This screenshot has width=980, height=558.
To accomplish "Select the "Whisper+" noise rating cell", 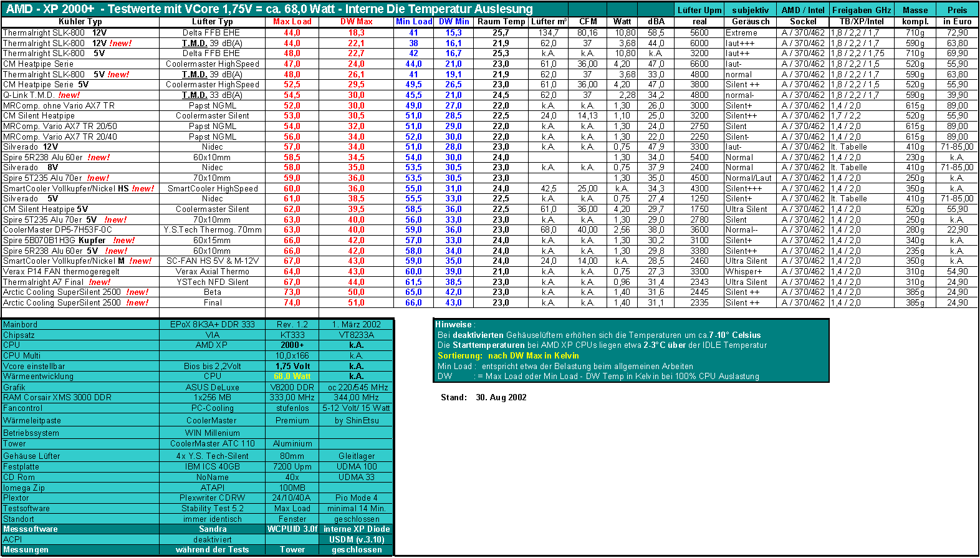I will 744,271.
